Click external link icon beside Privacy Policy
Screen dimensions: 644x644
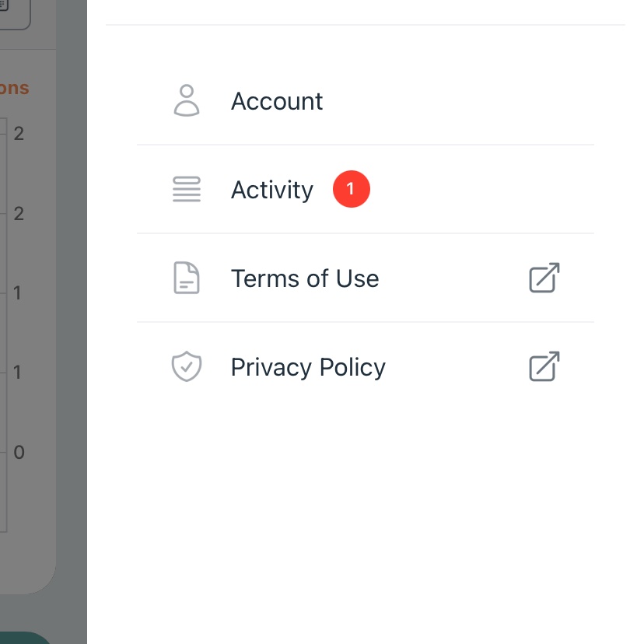544,367
